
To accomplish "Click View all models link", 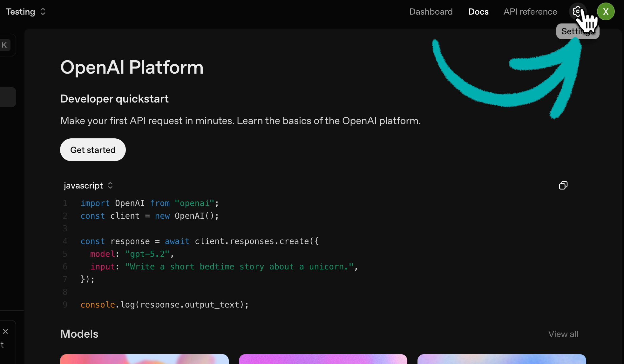I will point(563,334).
